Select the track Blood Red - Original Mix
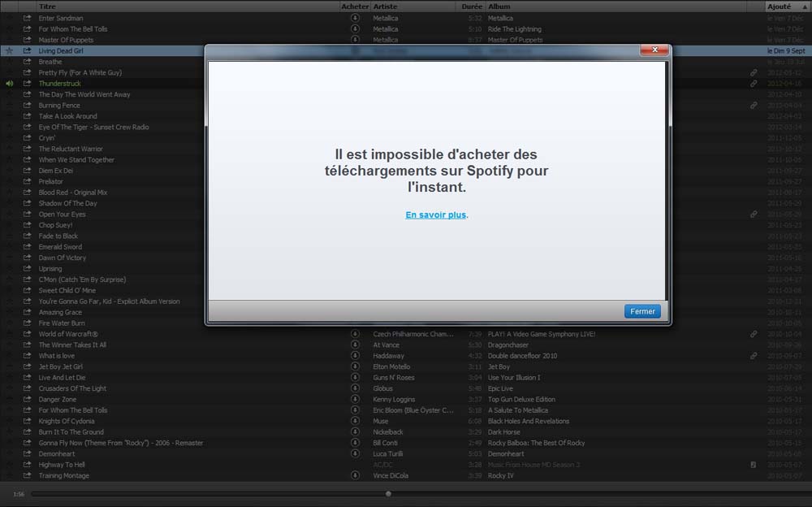Screen dimensions: 812x507 72,193
